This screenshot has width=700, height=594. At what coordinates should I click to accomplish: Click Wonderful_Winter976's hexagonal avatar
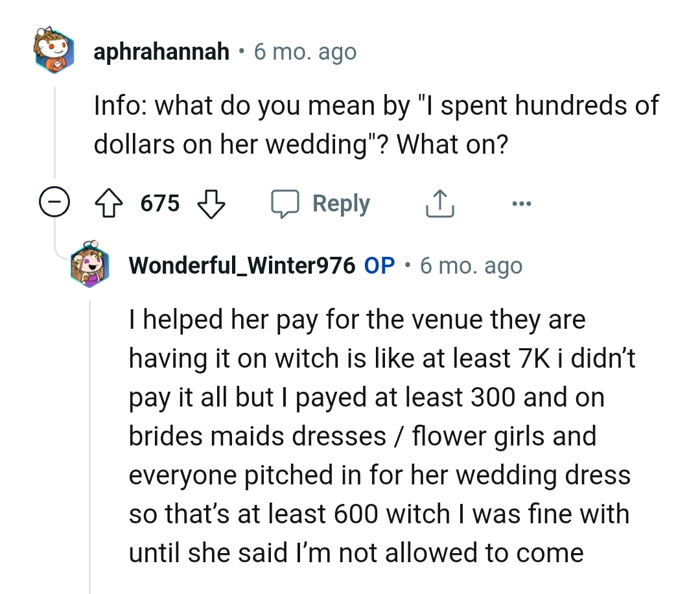90,265
